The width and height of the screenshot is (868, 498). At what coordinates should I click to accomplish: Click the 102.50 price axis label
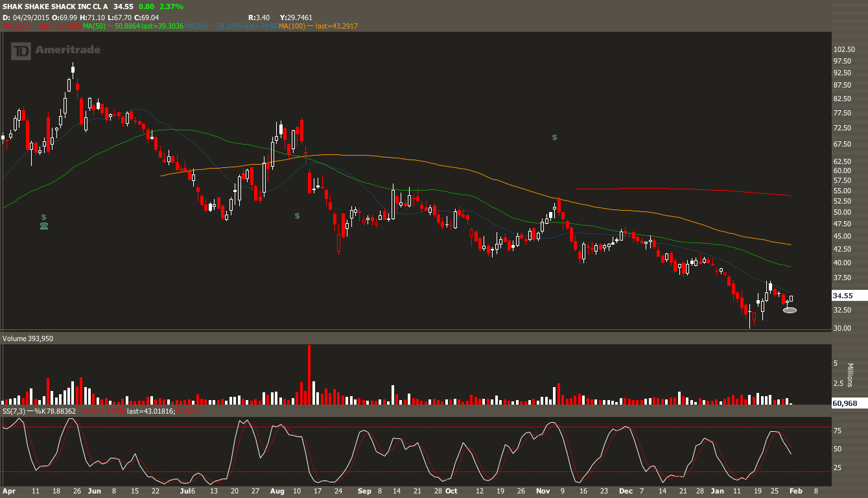[843, 49]
